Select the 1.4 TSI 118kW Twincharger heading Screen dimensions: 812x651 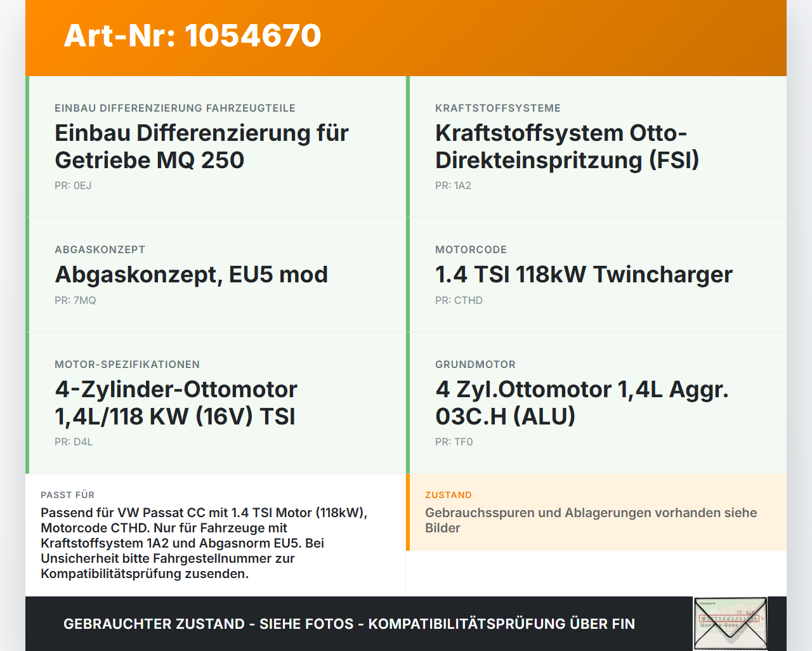click(x=584, y=275)
